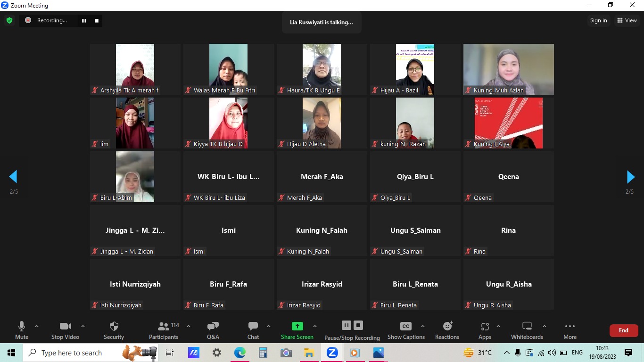This screenshot has height=362, width=644.
Task: Expand Share Screen options arrow
Action: [x=315, y=326]
